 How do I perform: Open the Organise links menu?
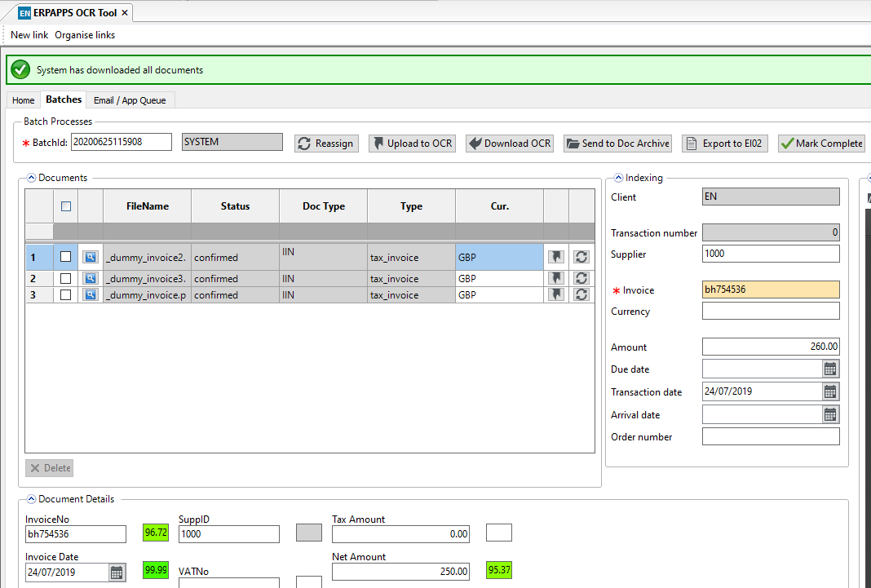click(x=84, y=34)
